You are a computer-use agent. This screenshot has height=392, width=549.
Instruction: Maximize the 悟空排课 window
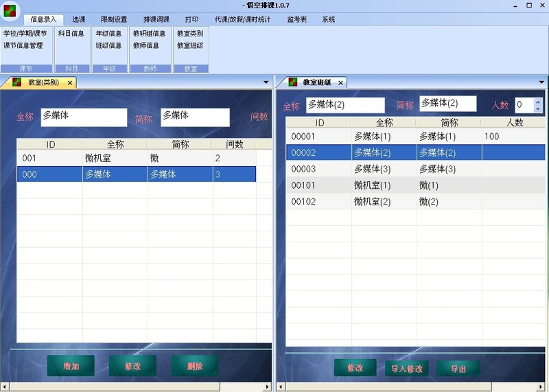(529, 5)
